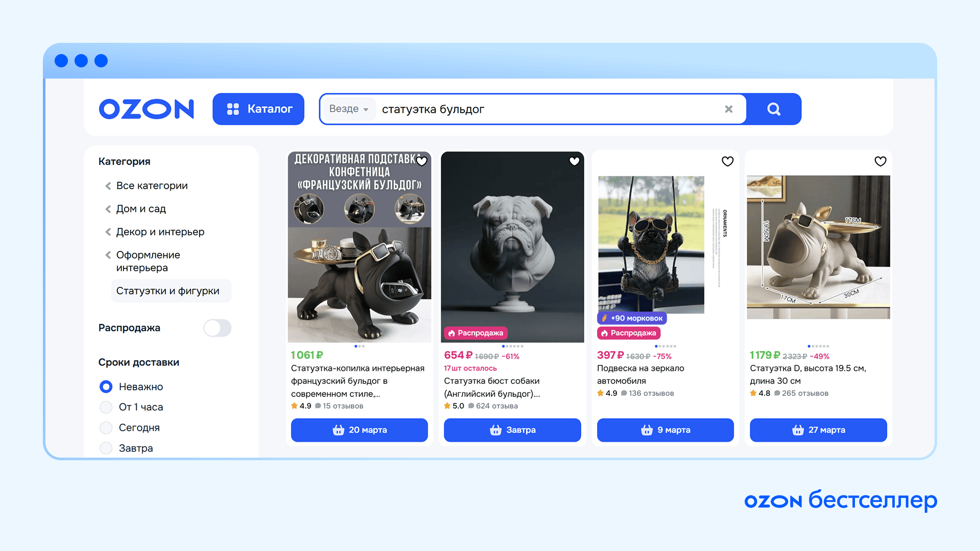Toggle the Распродажа switch
This screenshot has height=551, width=980.
point(217,328)
